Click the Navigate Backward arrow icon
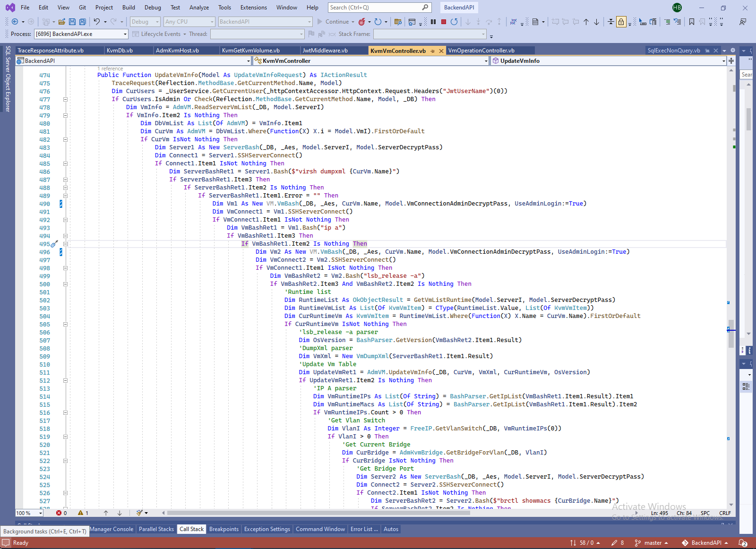The image size is (756, 549). pos(15,22)
